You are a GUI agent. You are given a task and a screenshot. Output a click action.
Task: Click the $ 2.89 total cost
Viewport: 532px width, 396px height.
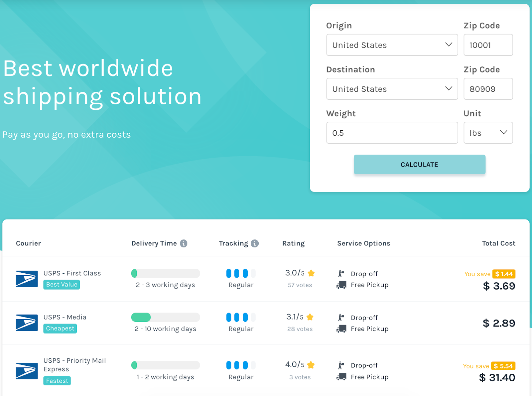click(x=499, y=323)
